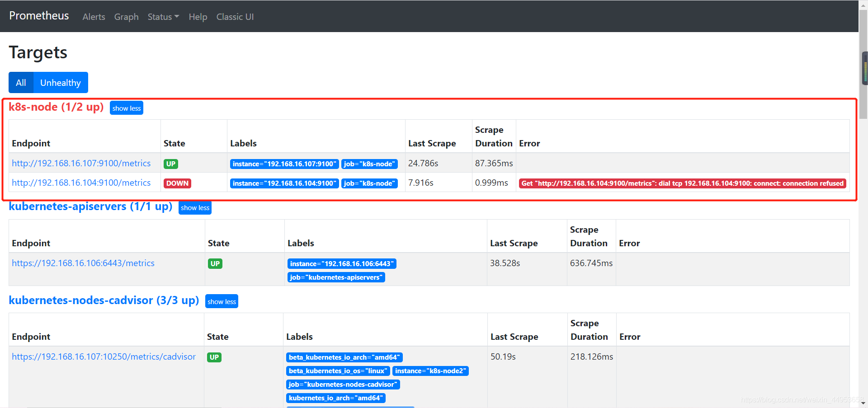Viewport: 868px width, 408px height.
Task: Click Last Scrape header in cadvisor table
Action: pos(514,337)
